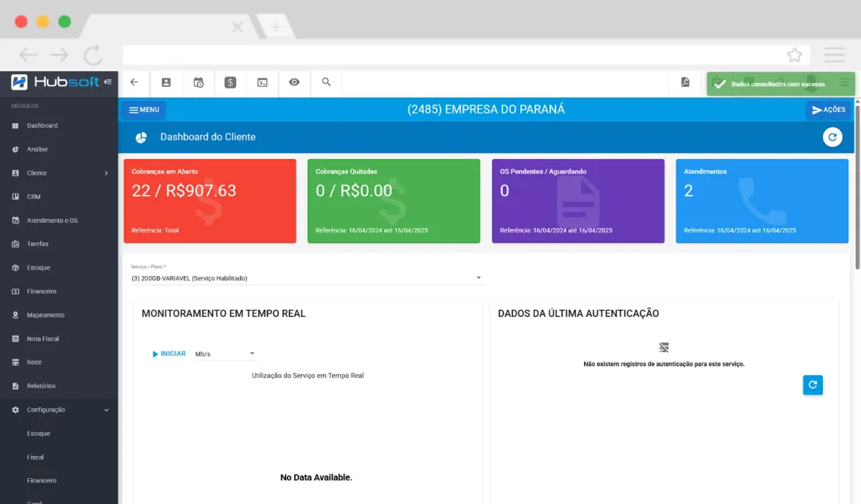Expand the Cliente module chevron
This screenshot has width=861, height=504.
pos(106,173)
